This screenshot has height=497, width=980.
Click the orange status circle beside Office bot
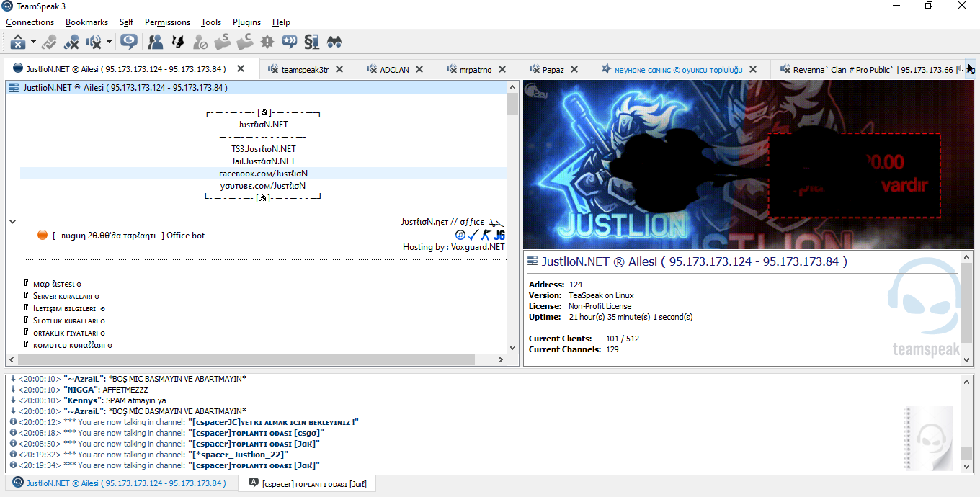43,236
